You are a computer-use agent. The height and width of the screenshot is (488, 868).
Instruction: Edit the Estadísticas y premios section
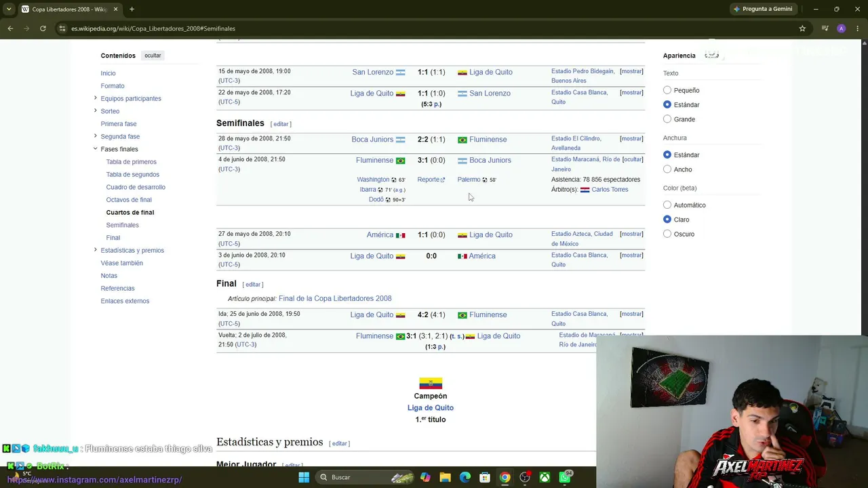tap(339, 443)
